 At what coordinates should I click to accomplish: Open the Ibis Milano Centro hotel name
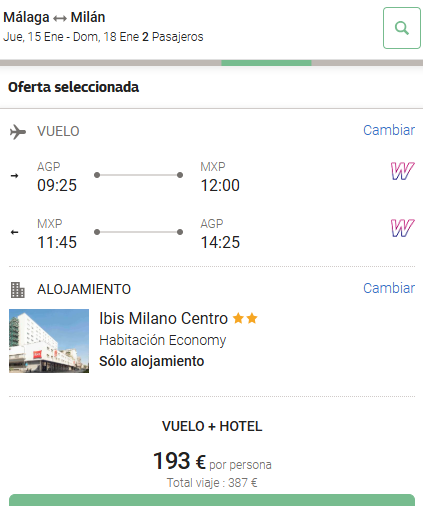163,318
